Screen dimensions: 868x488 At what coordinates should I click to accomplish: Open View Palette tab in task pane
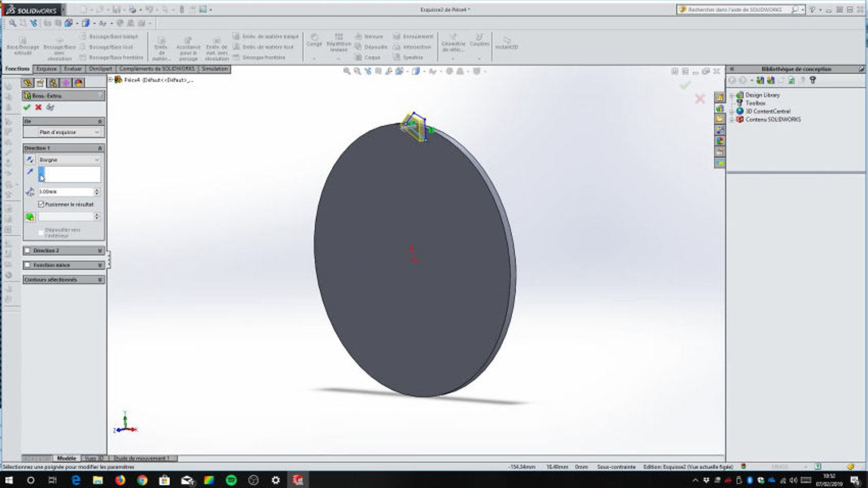tap(720, 130)
